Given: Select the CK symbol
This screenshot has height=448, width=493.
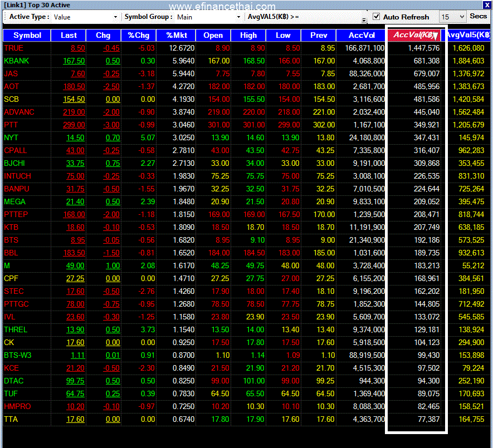Looking at the screenshot, I should point(9,342).
